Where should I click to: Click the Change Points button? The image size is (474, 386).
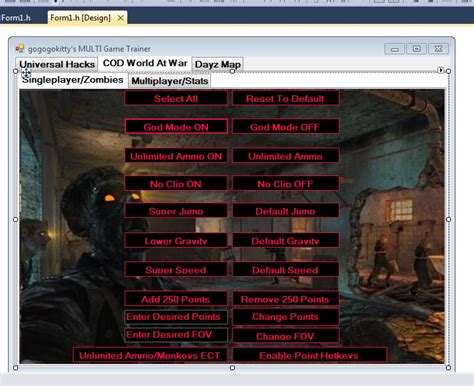click(285, 317)
